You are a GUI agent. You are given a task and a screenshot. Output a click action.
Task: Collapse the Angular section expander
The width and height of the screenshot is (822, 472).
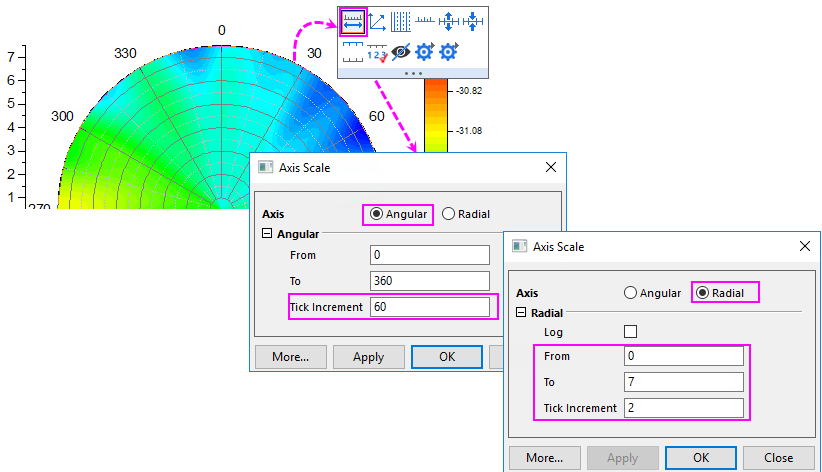tap(267, 234)
